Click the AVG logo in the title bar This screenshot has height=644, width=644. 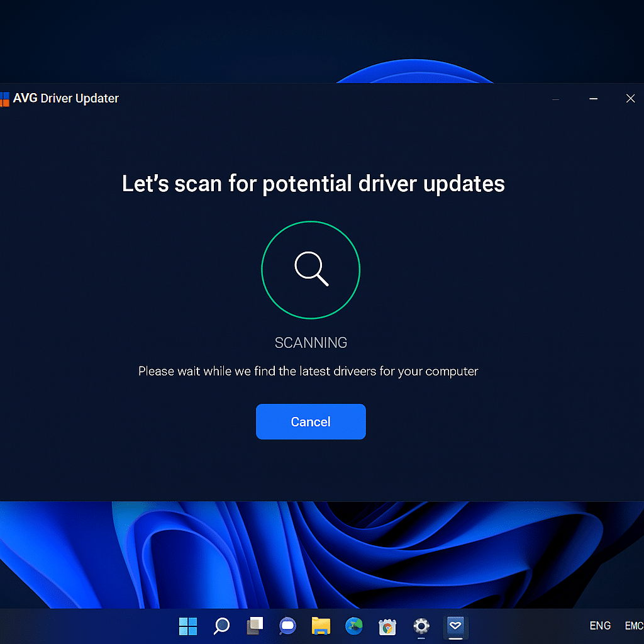pyautogui.click(x=6, y=98)
